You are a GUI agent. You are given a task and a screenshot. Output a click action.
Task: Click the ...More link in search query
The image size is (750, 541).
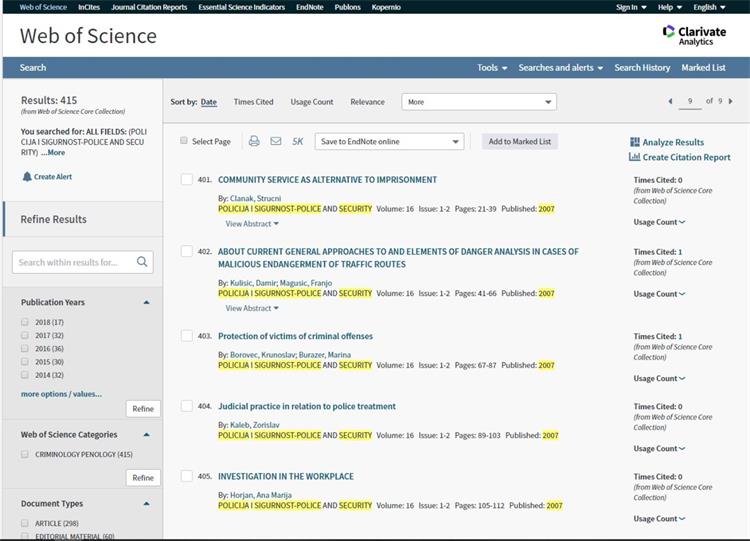[53, 153]
